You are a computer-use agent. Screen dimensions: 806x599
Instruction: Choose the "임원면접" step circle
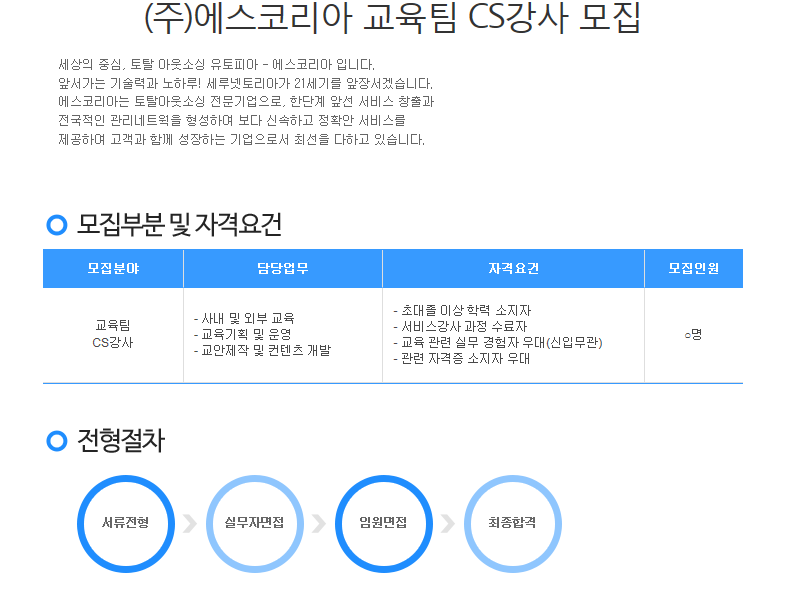click(x=384, y=523)
